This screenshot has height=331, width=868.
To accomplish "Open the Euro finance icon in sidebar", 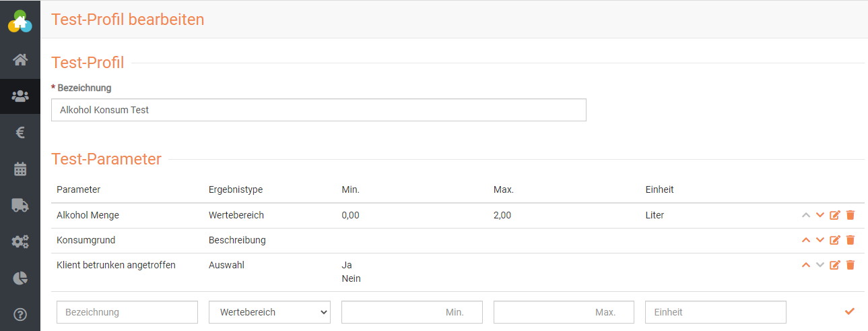I will pyautogui.click(x=20, y=133).
